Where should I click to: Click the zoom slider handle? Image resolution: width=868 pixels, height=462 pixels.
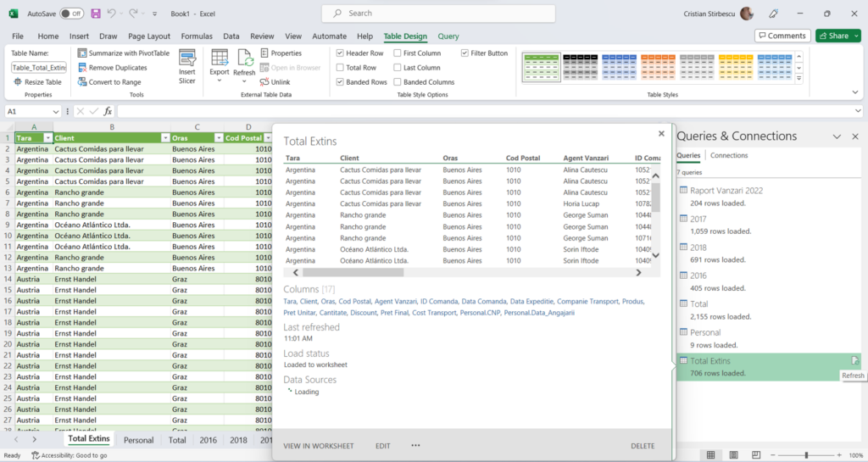pyautogui.click(x=806, y=455)
